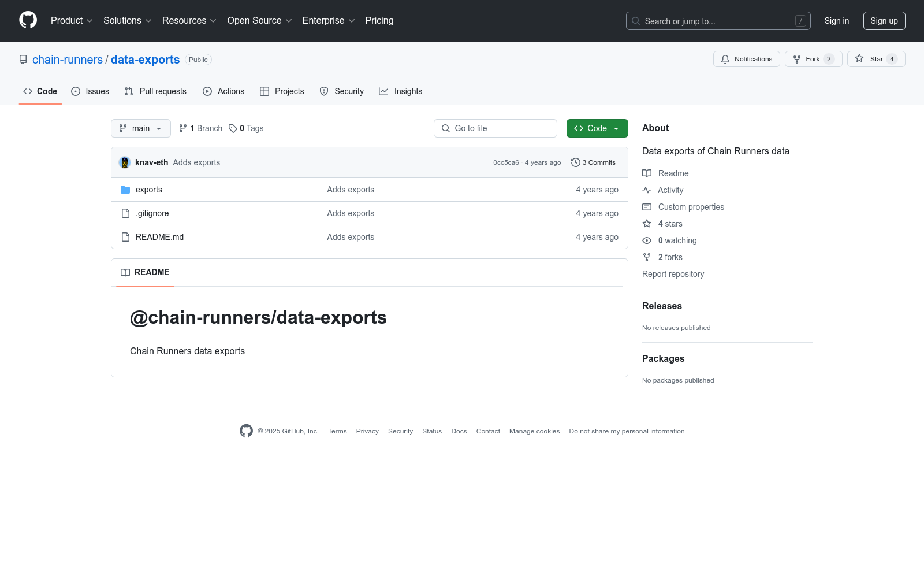The width and height of the screenshot is (924, 578).
Task: Expand the green Code dropdown button
Action: (x=597, y=128)
